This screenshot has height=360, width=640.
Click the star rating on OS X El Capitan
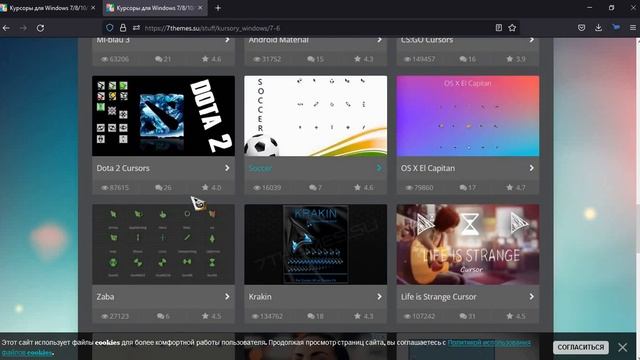coord(509,188)
